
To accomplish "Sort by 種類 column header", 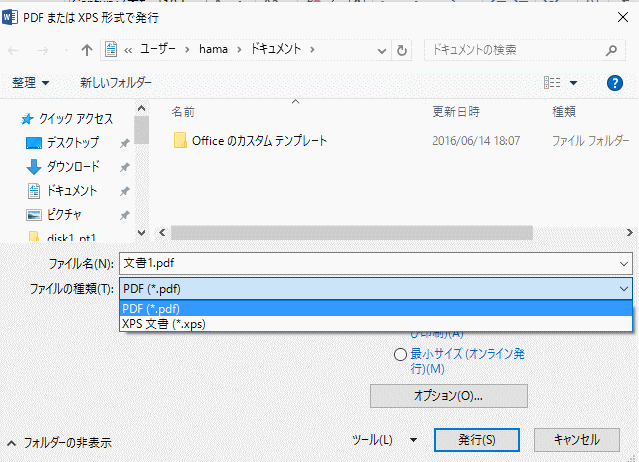I will [564, 112].
